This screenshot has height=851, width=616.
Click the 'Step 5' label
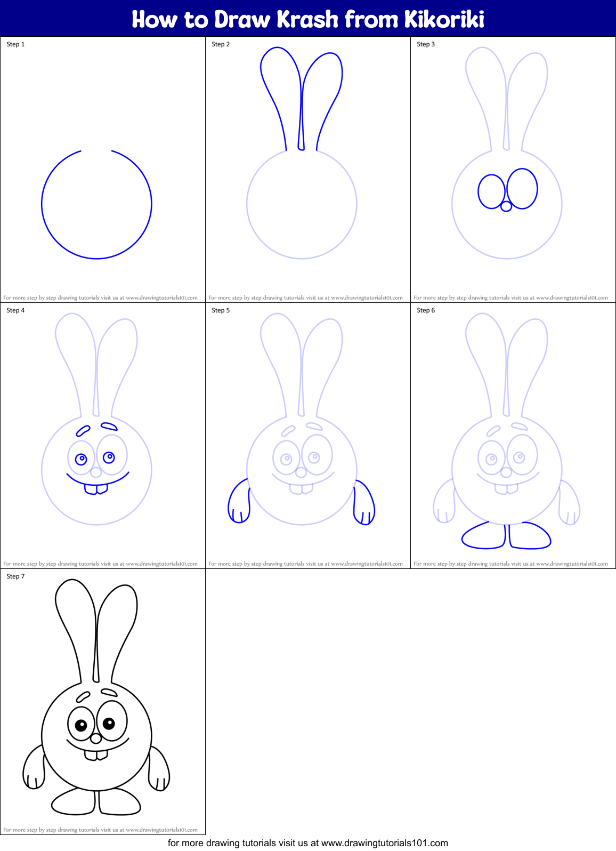[221, 310]
